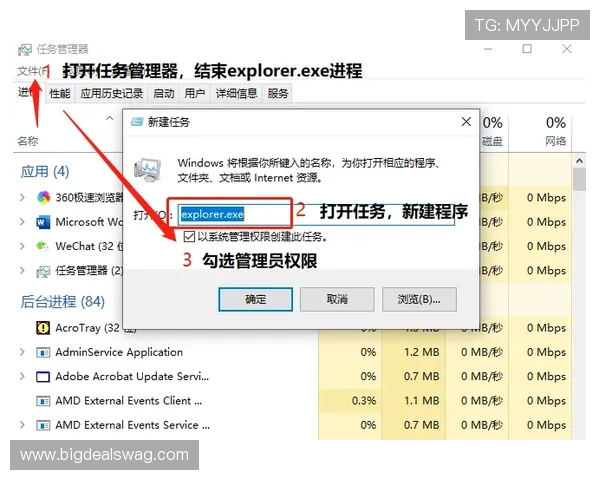This screenshot has width=600, height=480.
Task: Click the 网络 column header
Action: (x=556, y=141)
